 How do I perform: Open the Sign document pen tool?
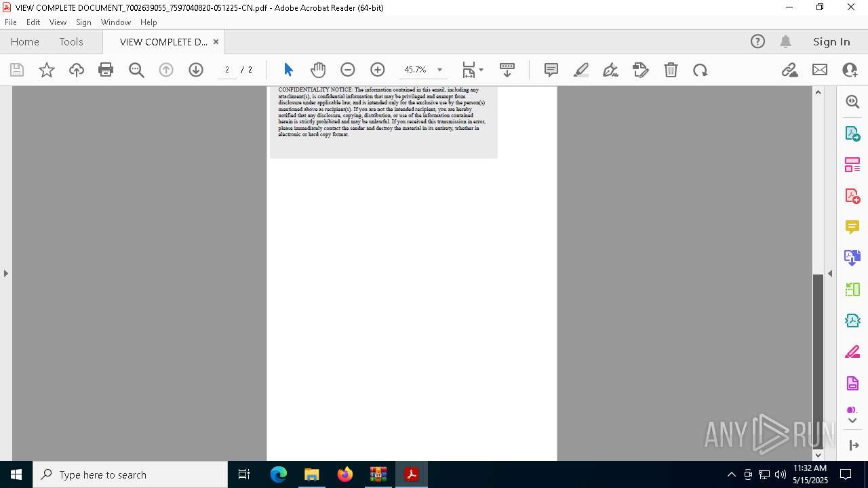point(611,70)
